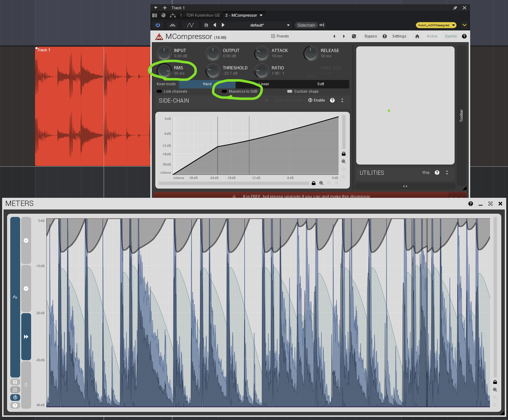
Task: Enable the side-chain
Action: tap(317, 100)
